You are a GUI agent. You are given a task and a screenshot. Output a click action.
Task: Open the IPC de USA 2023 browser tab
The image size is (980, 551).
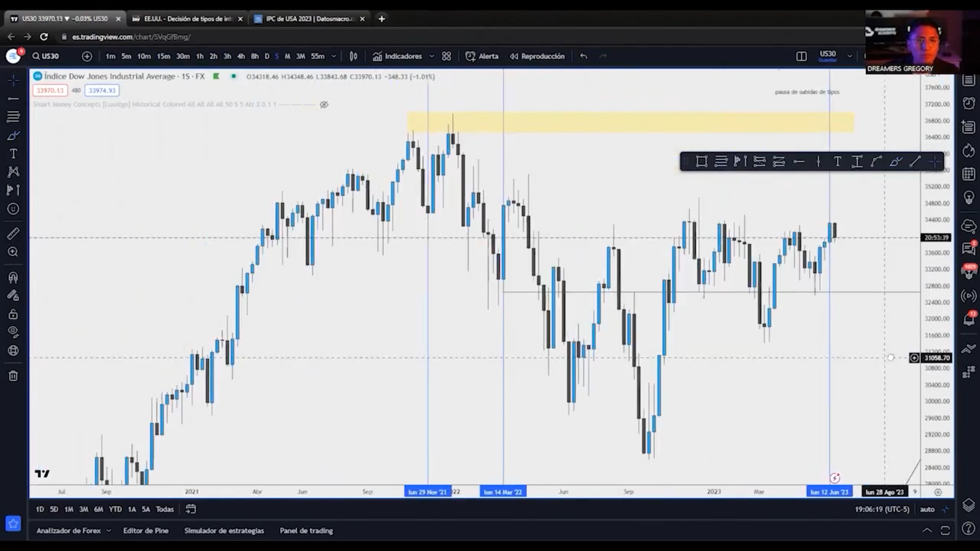tap(309, 19)
